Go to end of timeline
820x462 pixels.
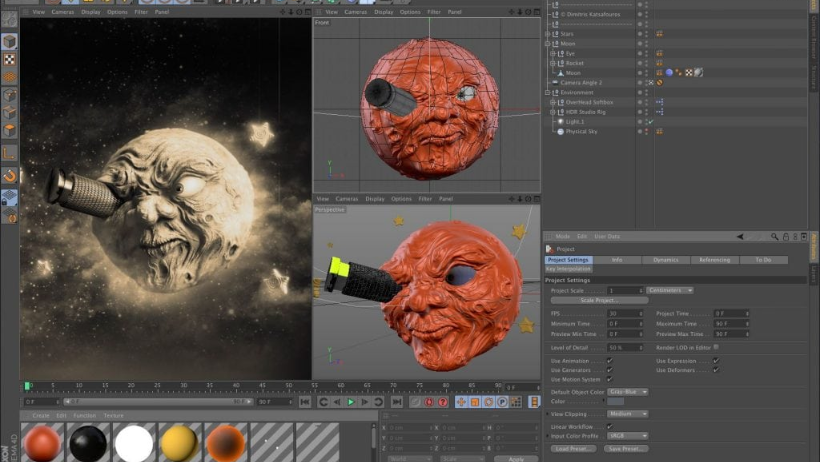[x=396, y=402]
